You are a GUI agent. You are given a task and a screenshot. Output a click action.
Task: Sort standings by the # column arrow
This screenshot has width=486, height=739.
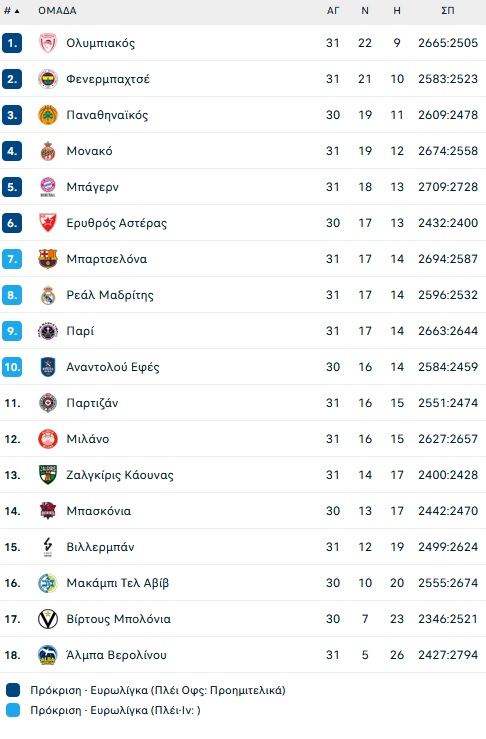(17, 11)
